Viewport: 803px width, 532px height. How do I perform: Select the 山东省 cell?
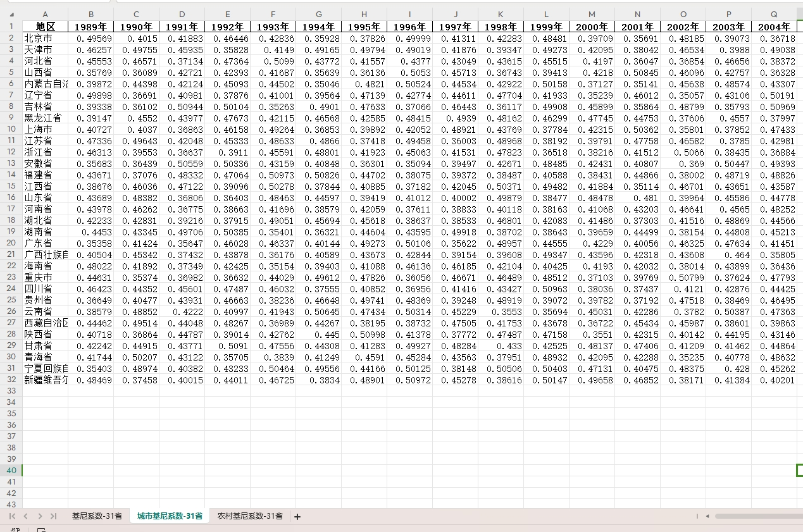pos(45,197)
